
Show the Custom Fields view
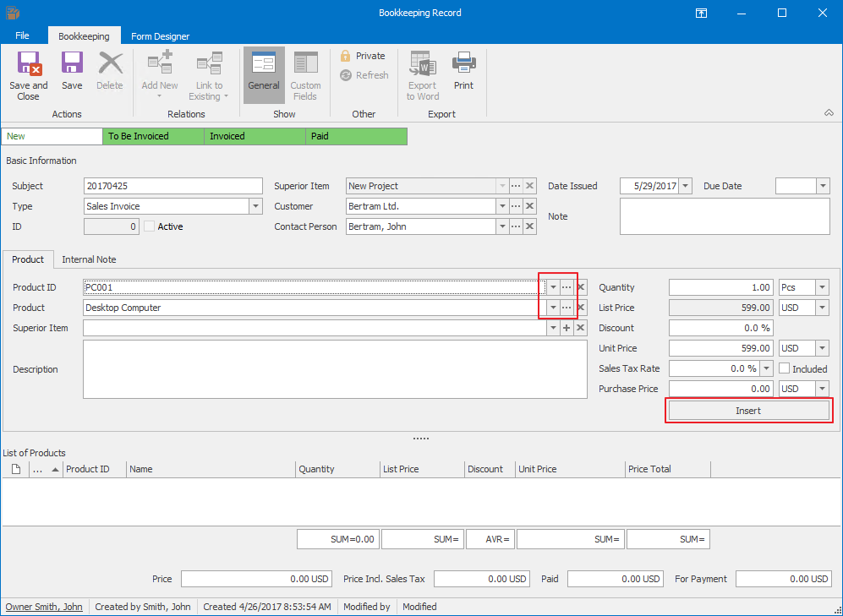pyautogui.click(x=305, y=75)
